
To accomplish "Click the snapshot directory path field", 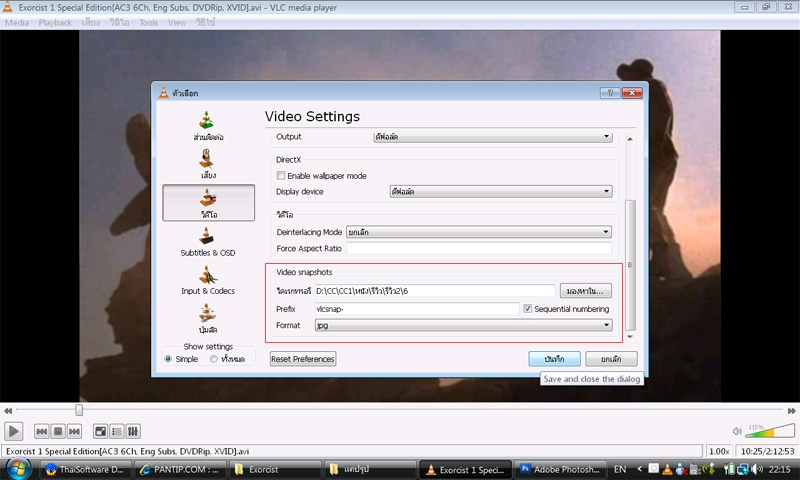I will point(435,291).
